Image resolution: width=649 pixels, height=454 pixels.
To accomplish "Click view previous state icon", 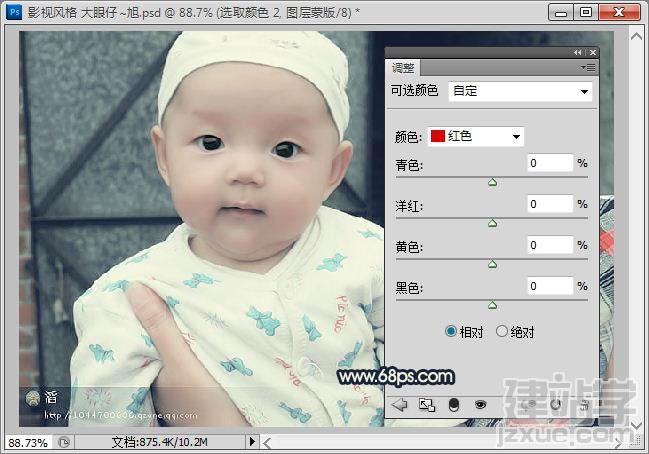I will click(531, 404).
